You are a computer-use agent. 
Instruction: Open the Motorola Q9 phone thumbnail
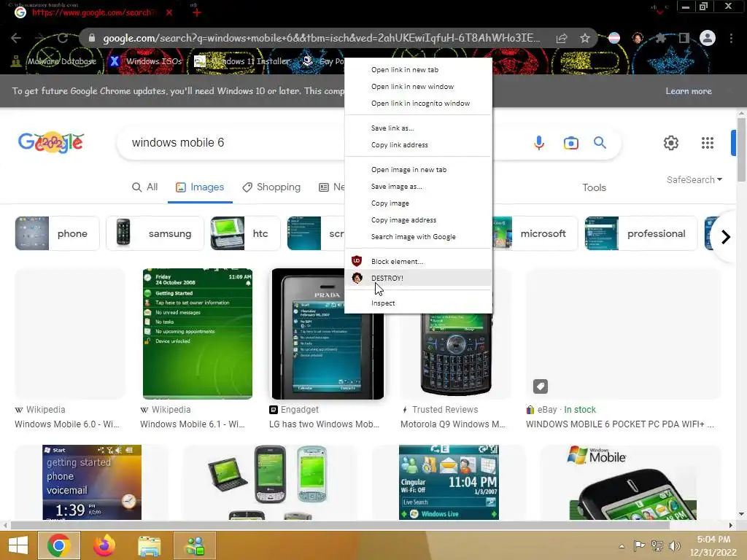(x=456, y=355)
